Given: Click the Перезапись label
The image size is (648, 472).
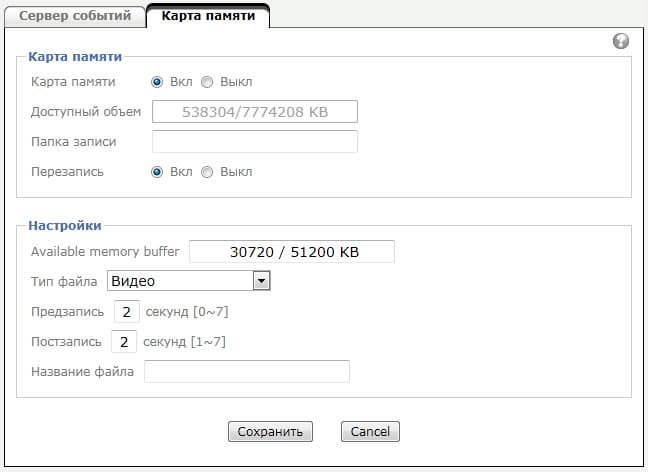Looking at the screenshot, I should point(67,172).
